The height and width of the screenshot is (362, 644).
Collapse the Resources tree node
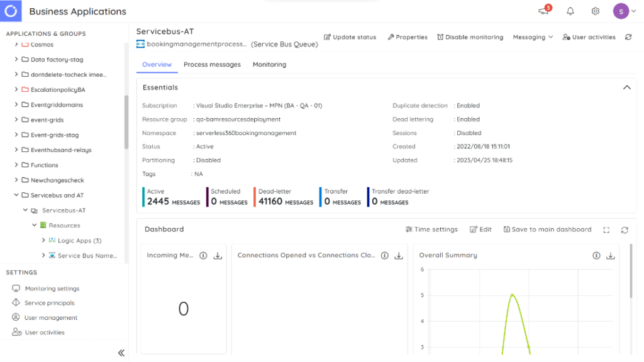pyautogui.click(x=35, y=225)
